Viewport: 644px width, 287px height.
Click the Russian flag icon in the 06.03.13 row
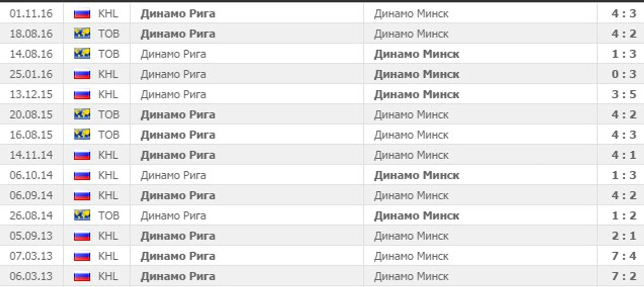(x=82, y=276)
